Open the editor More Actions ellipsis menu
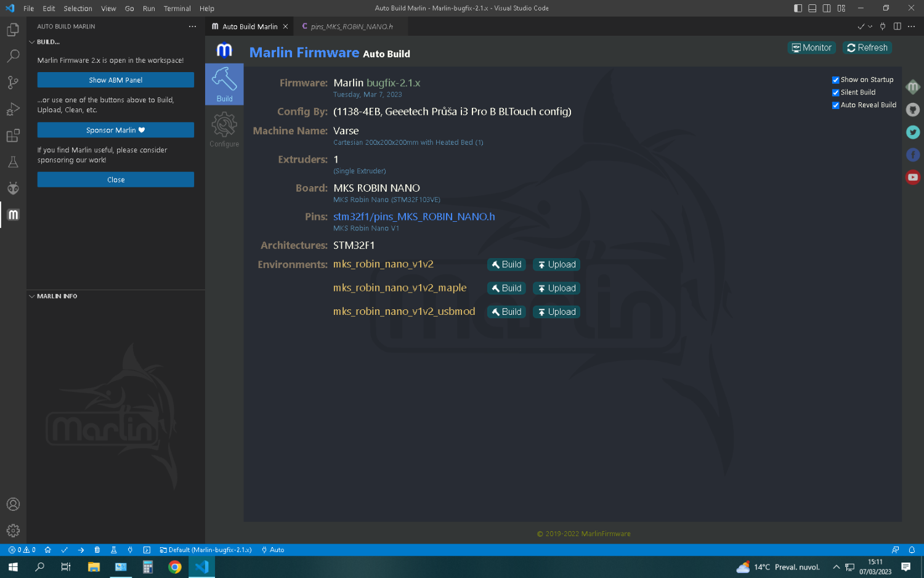Image resolution: width=924 pixels, height=578 pixels. point(912,26)
